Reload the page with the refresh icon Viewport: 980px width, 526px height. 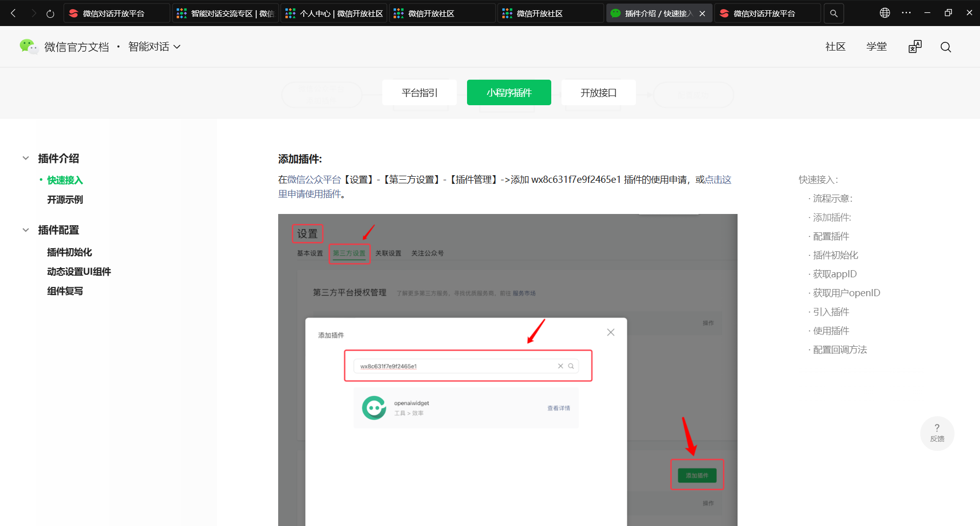click(x=50, y=14)
